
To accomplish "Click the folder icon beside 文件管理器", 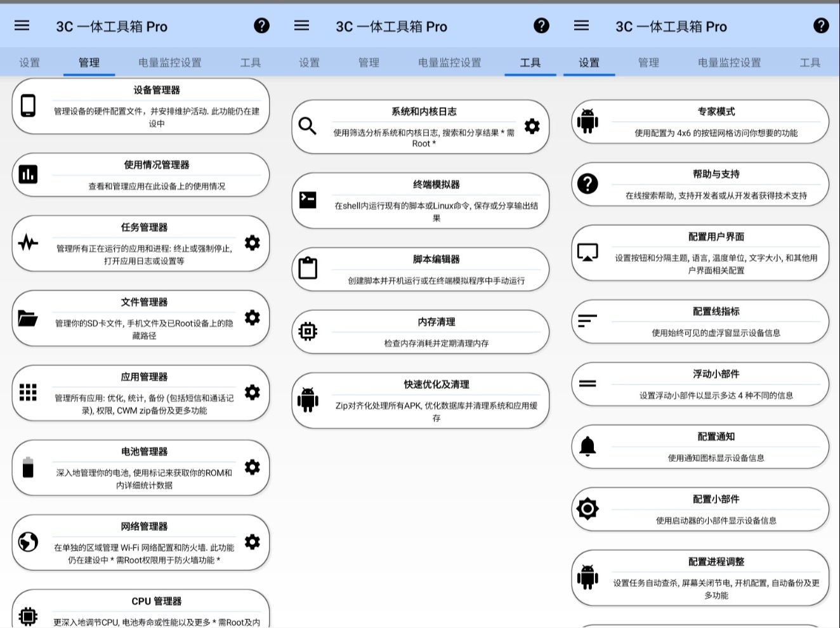I will 28,318.
